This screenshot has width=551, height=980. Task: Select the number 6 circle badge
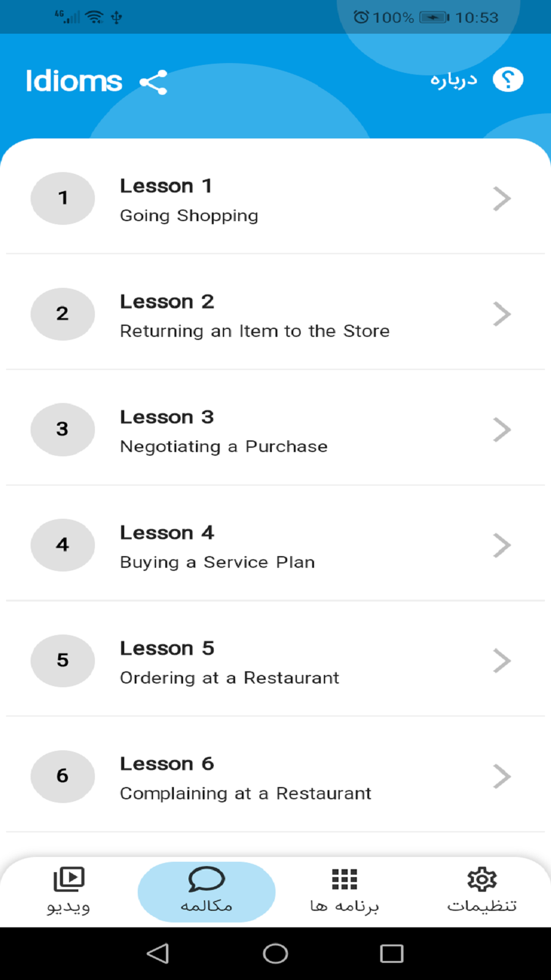point(62,776)
